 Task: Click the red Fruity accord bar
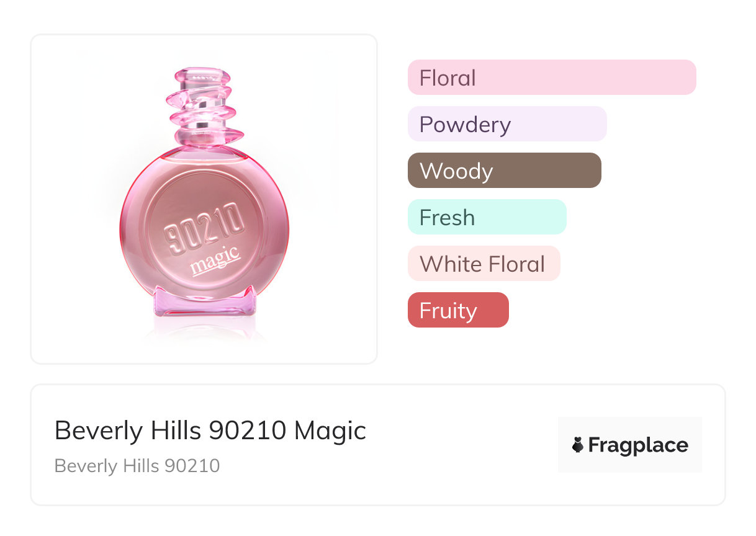(457, 310)
